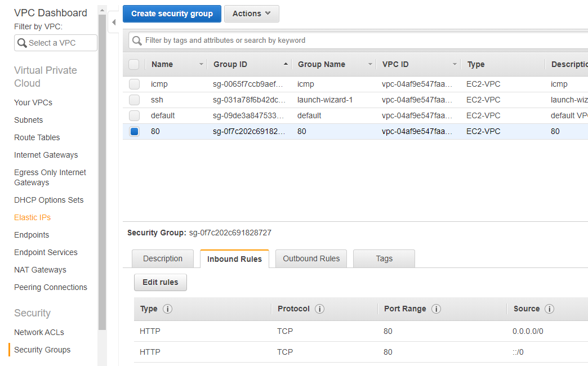Open the Name column dropdown arrow
This screenshot has height=366, width=588.
(201, 65)
